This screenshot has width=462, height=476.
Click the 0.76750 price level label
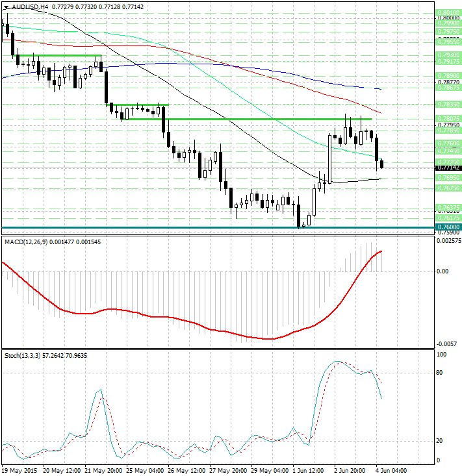coord(448,188)
